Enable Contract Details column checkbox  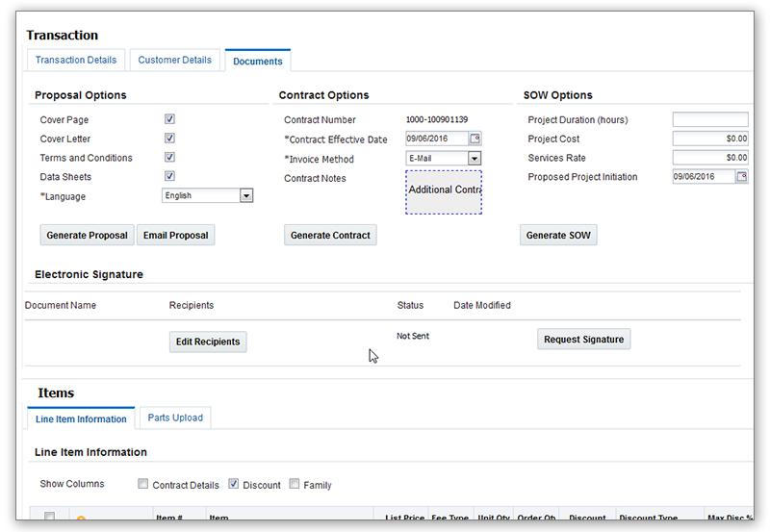click(143, 484)
